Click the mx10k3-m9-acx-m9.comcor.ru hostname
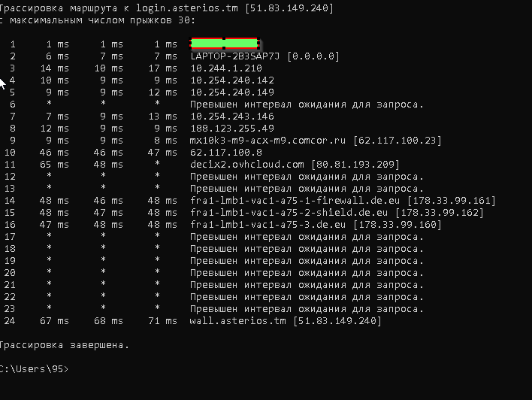The width and height of the screenshot is (532, 400). (268, 141)
